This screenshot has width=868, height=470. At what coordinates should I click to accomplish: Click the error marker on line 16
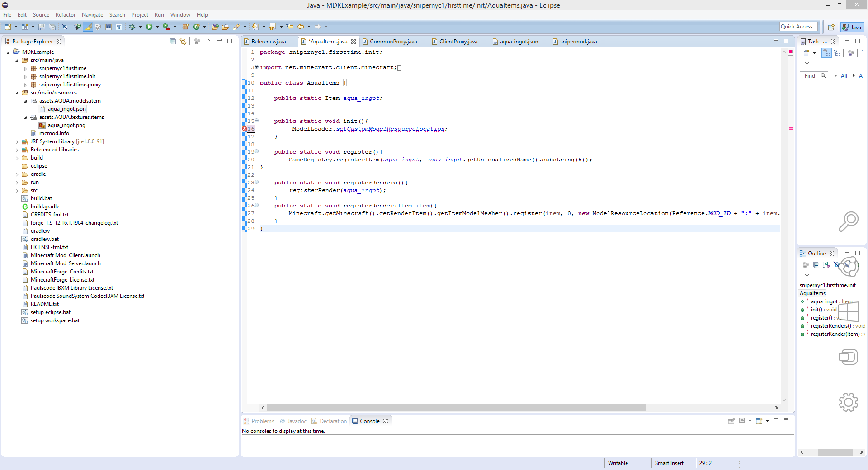[x=245, y=129]
